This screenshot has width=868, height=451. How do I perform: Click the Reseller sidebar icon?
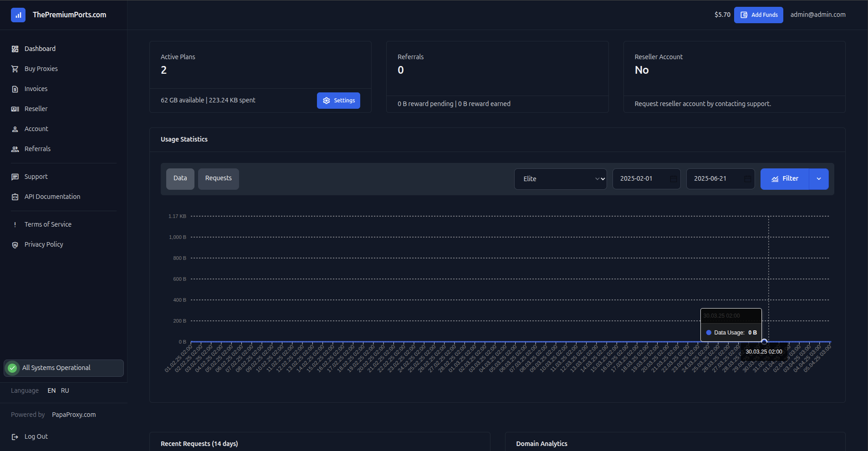click(15, 109)
